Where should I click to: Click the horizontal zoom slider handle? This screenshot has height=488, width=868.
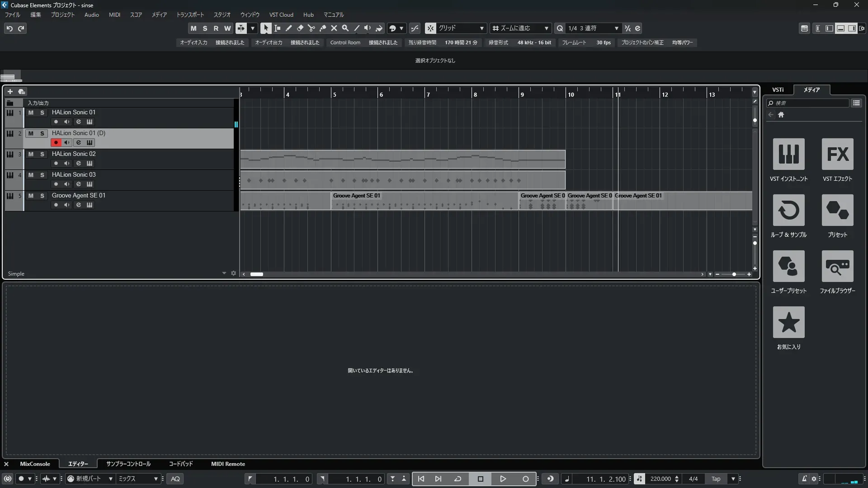(734, 274)
